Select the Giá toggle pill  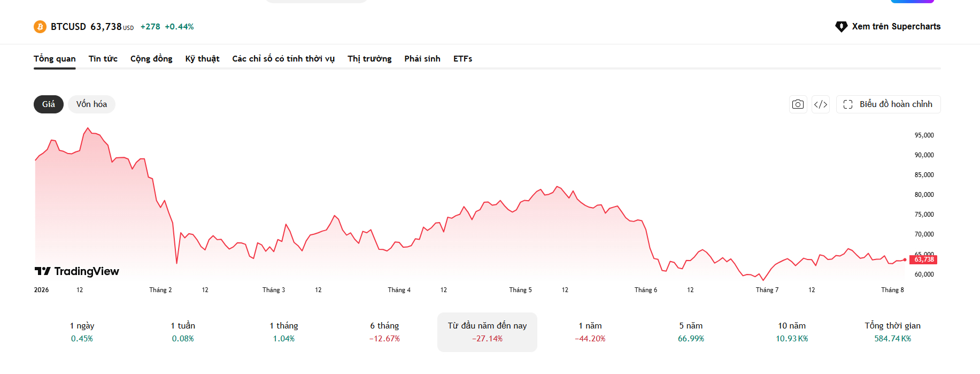(49, 104)
